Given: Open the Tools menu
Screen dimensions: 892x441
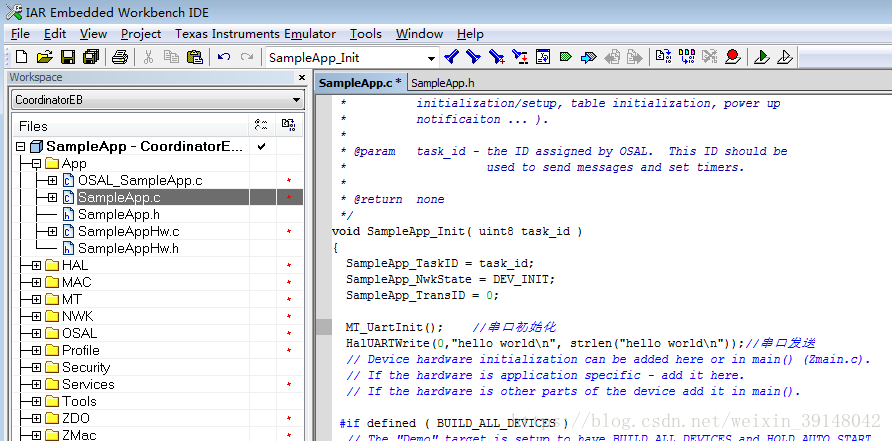Looking at the screenshot, I should 366,34.
